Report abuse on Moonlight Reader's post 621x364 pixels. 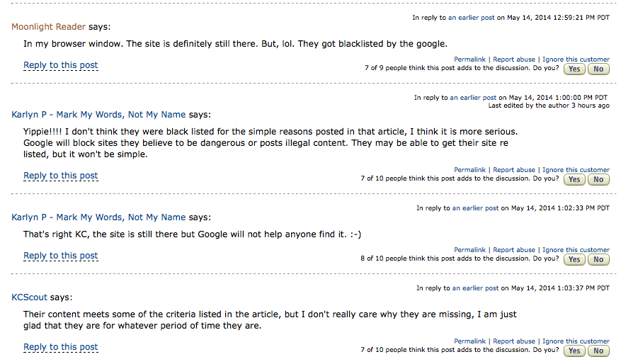click(x=514, y=59)
